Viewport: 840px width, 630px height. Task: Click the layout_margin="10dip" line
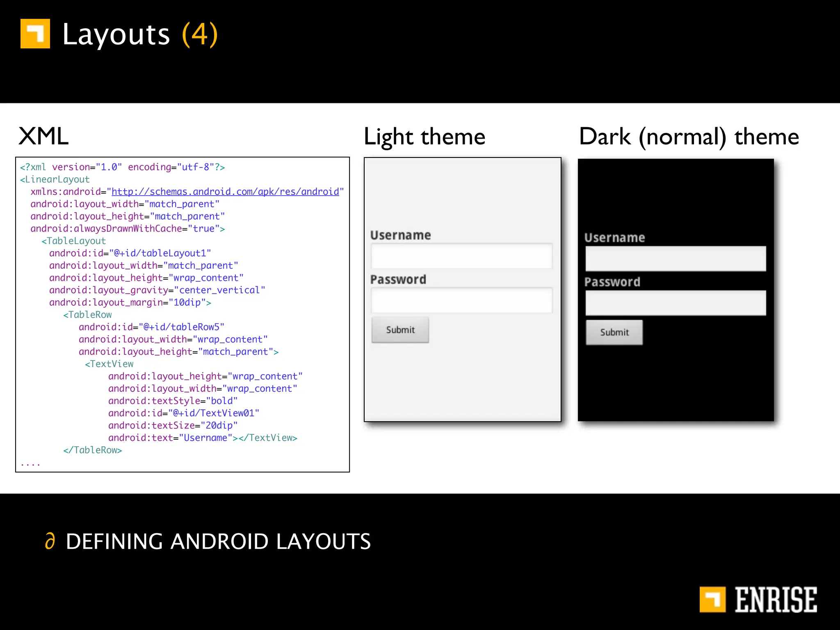click(x=130, y=302)
